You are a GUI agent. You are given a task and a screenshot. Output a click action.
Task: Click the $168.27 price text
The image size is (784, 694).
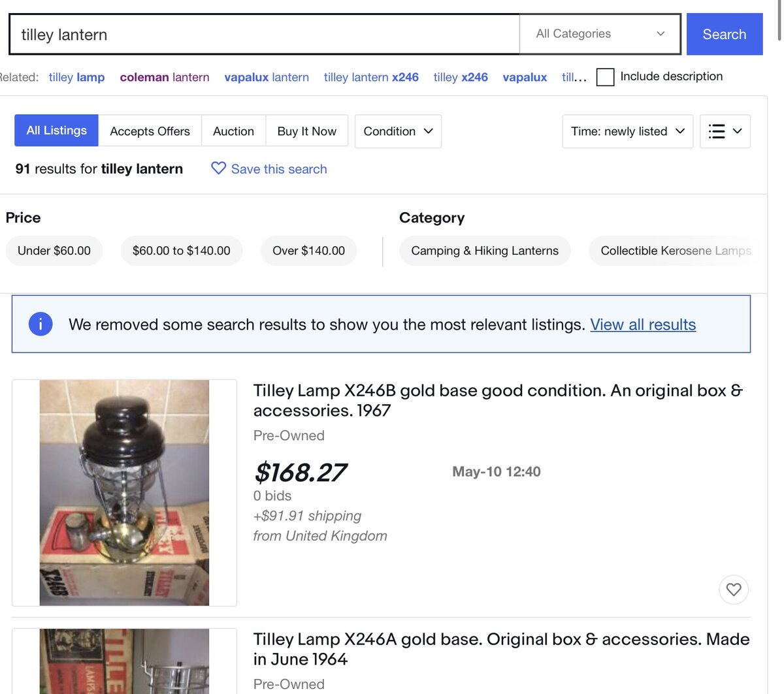pos(301,472)
